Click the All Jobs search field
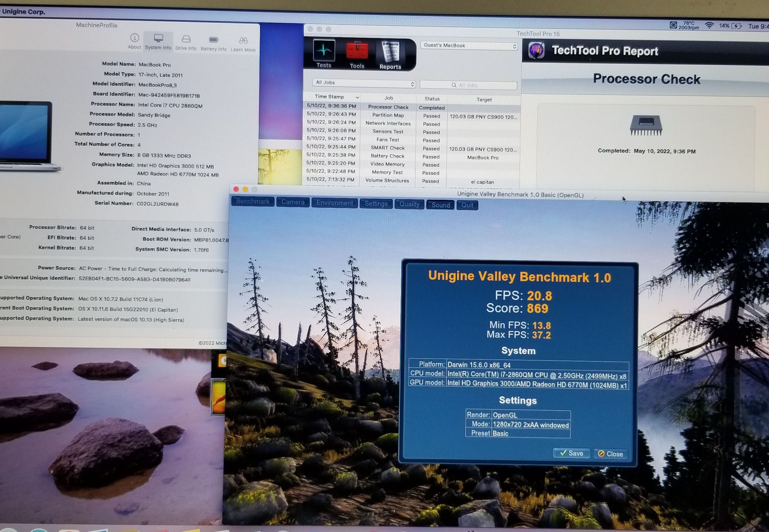This screenshot has width=769, height=532. (468, 85)
